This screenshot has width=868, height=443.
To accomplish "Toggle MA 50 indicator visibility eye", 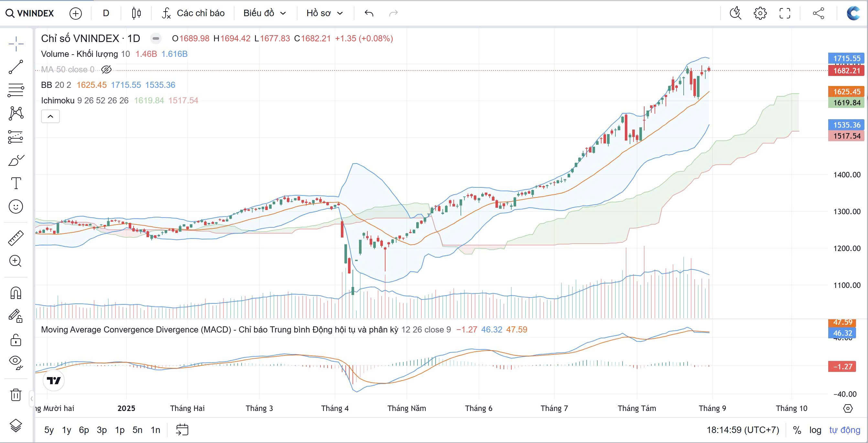I will [x=106, y=70].
